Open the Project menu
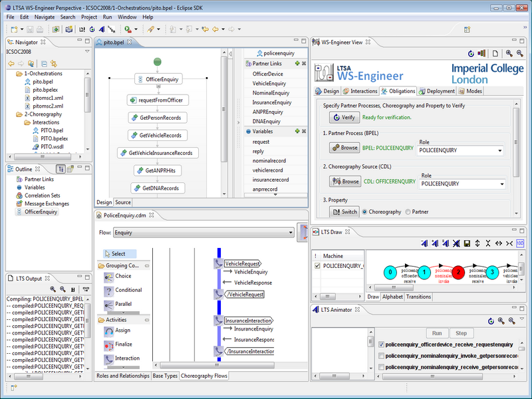Screen dimensions: 532x399 point(89,17)
